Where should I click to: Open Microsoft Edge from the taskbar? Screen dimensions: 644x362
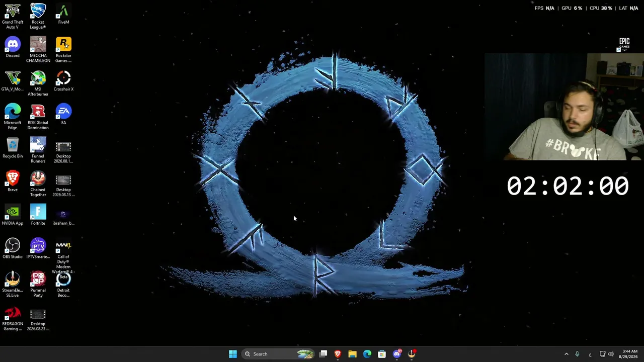point(367,354)
